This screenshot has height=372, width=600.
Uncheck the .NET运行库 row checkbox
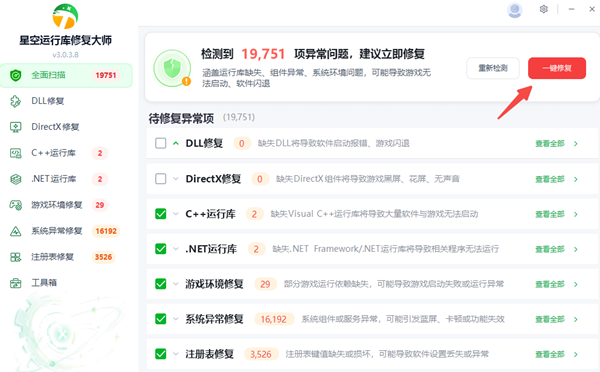(x=161, y=249)
